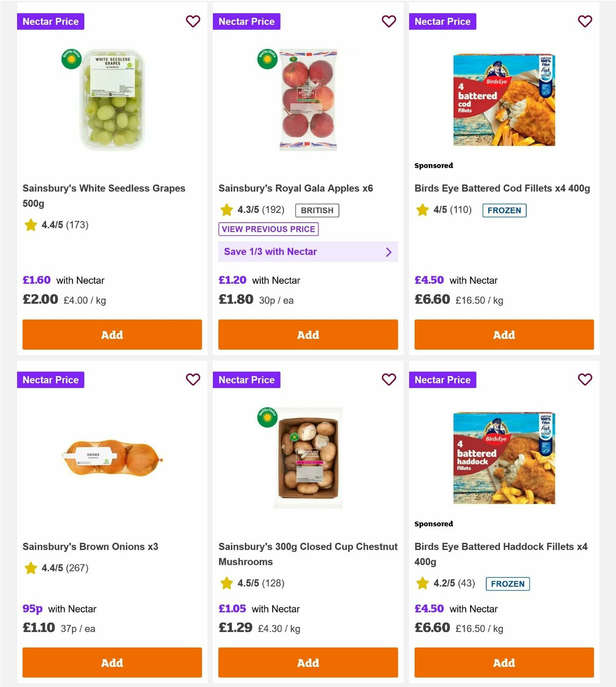Open the chevron arrow on the Nectar savings banner
The width and height of the screenshot is (616, 687).
pos(389,251)
